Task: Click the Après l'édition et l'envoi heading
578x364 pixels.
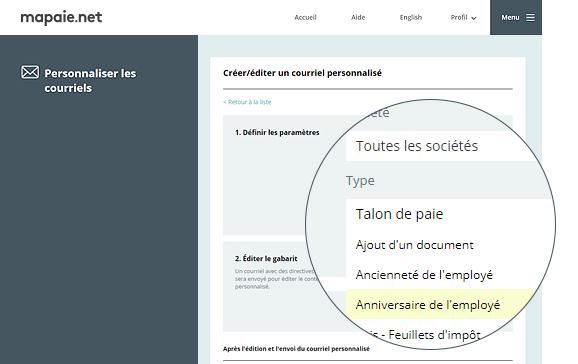Action: pyautogui.click(x=296, y=349)
